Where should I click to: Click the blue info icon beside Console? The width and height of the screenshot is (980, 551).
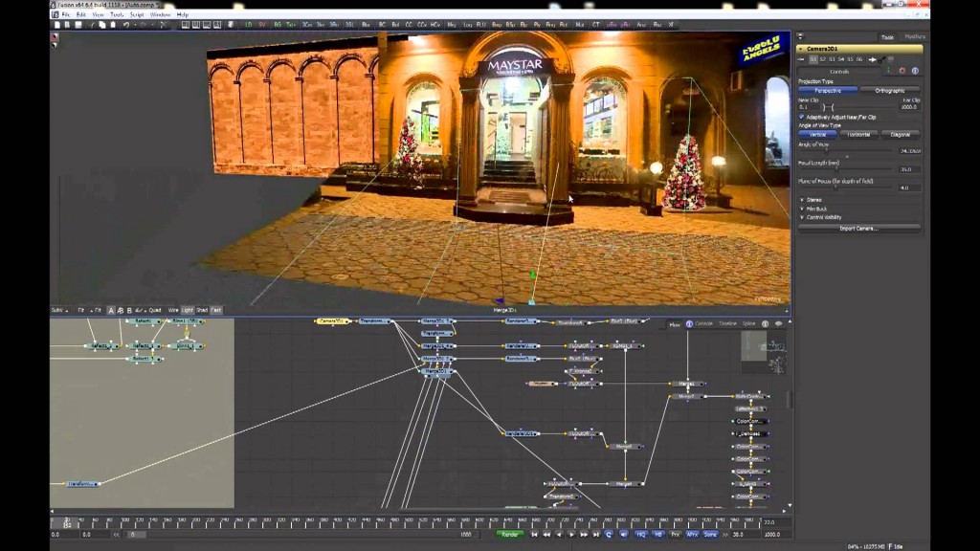pos(689,323)
